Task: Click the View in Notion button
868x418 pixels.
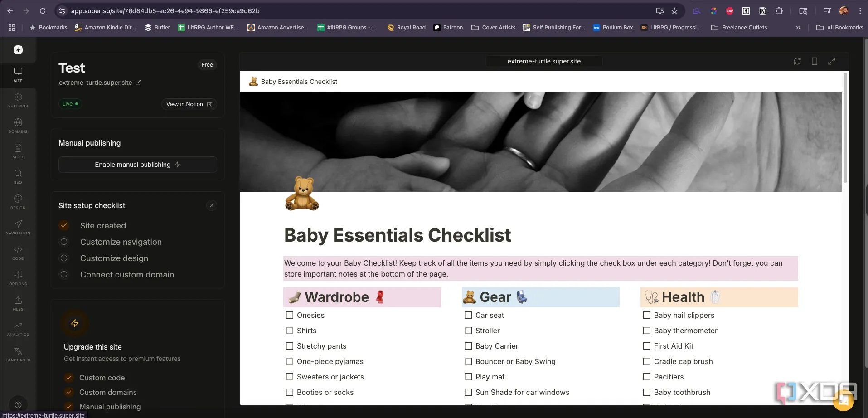Action: tap(189, 104)
